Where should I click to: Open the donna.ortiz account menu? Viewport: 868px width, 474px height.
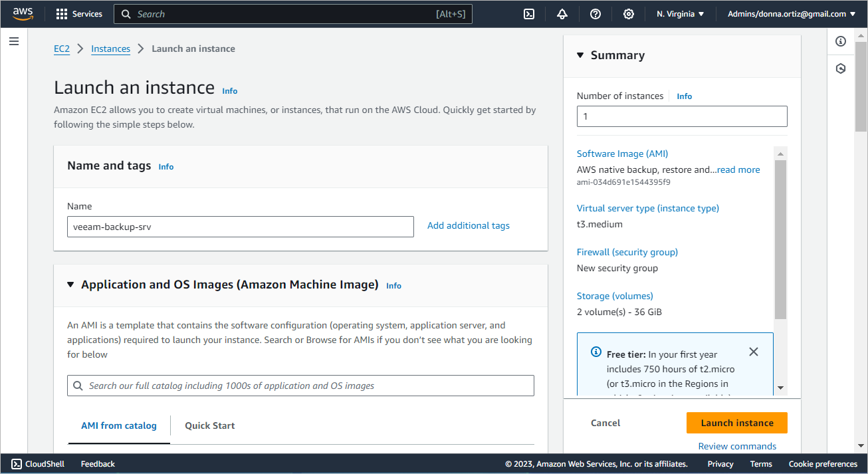tap(791, 13)
